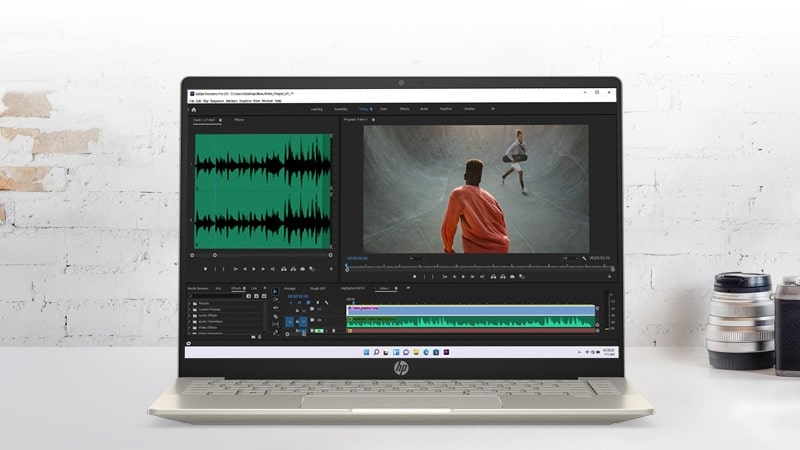Click Lift button in Program monitor
This screenshot has height=450, width=800.
(x=493, y=277)
